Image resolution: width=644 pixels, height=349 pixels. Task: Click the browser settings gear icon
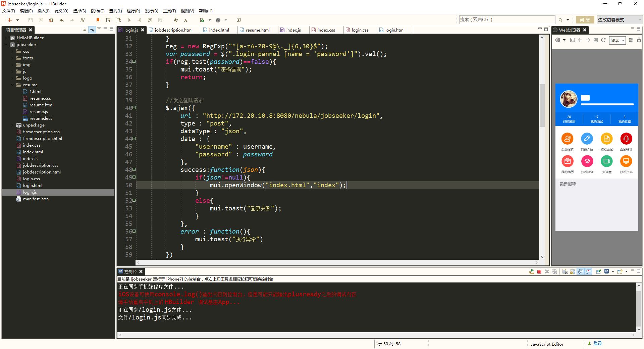click(558, 40)
